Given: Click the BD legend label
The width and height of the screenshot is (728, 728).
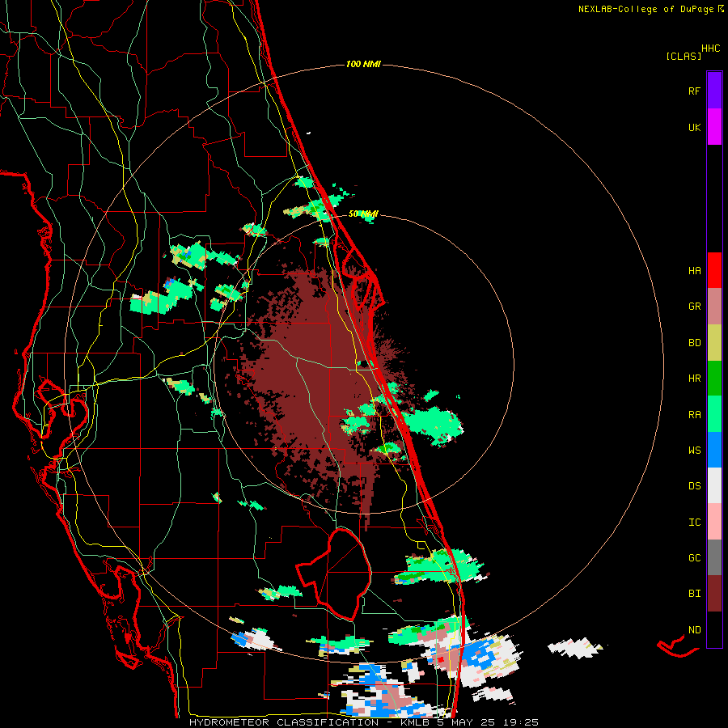Looking at the screenshot, I should [694, 343].
